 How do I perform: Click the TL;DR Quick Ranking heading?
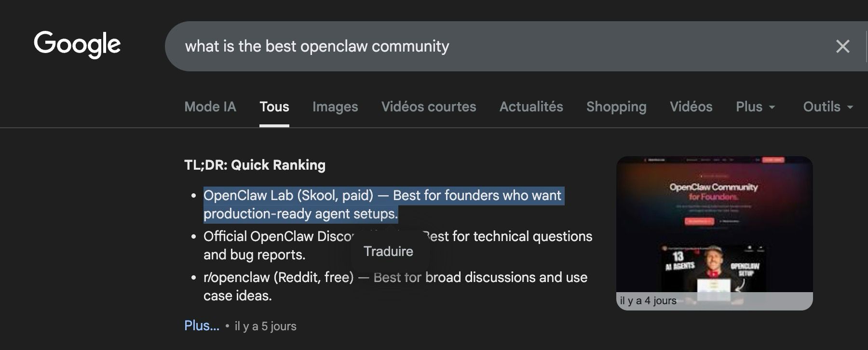(255, 165)
